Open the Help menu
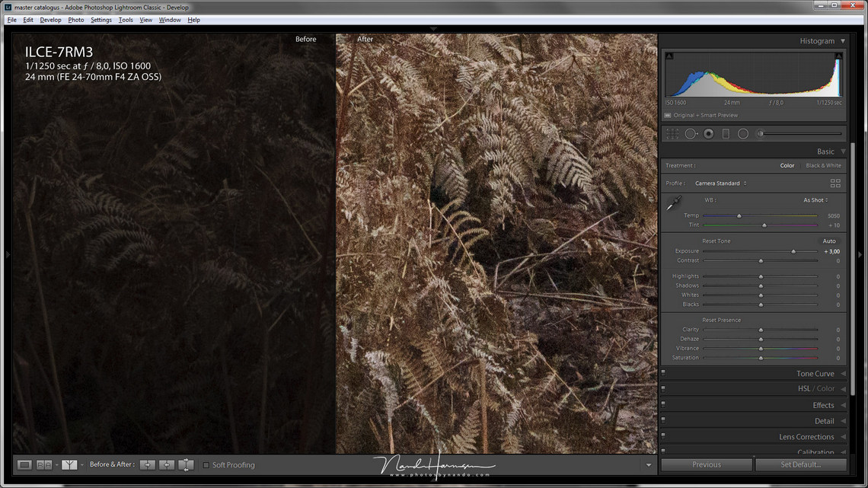 [193, 20]
